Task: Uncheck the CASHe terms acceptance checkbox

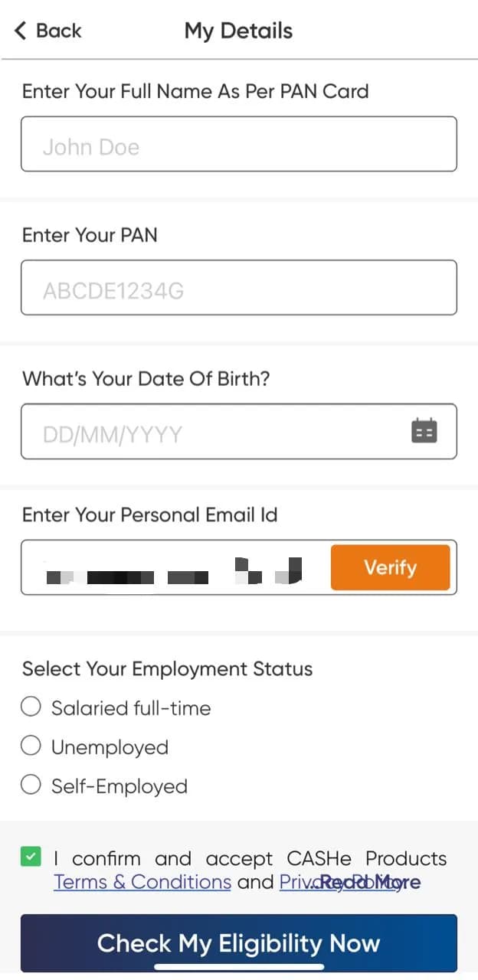Action: pyautogui.click(x=31, y=856)
